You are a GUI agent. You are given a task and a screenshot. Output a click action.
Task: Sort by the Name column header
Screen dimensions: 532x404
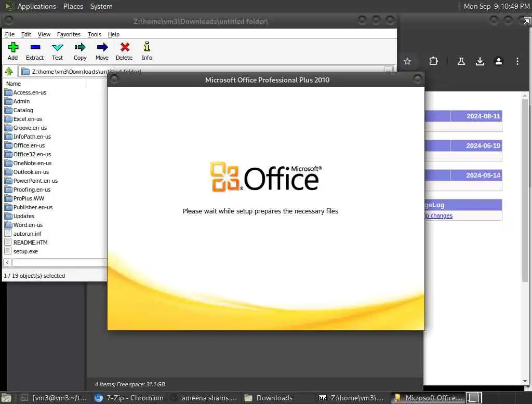(x=44, y=84)
